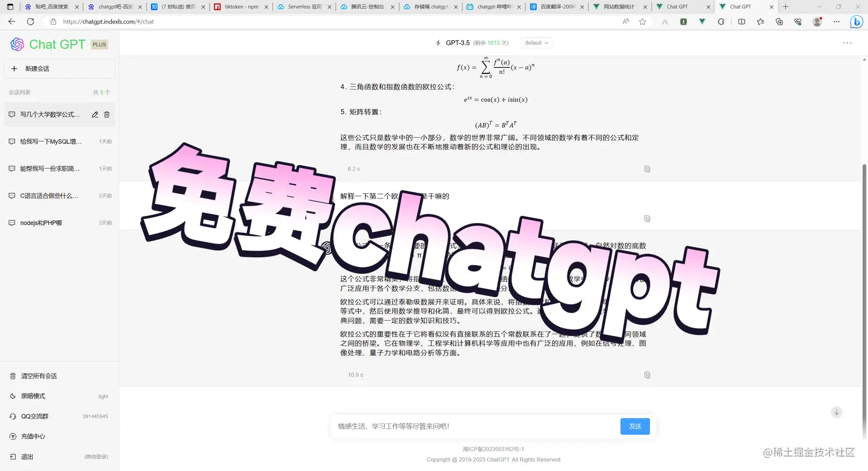This screenshot has width=868, height=471.
Task: Click the Chat GPT logo icon
Action: 17,44
